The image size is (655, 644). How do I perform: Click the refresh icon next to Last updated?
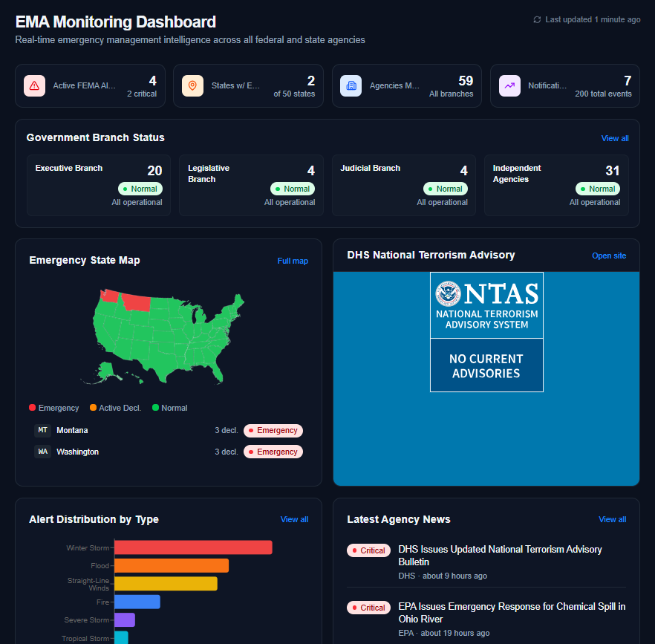pos(537,19)
